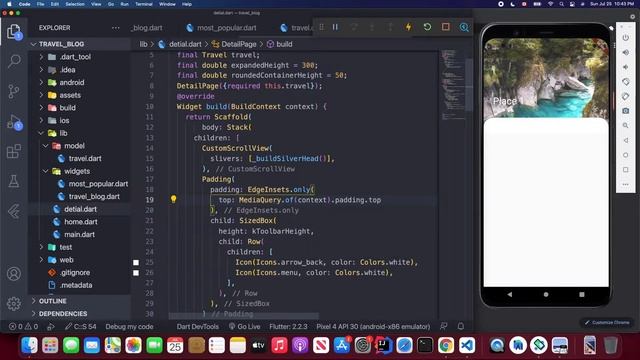Click the lightbulb quick-fix icon on line 19
The height and width of the screenshot is (360, 640).
pyautogui.click(x=173, y=199)
